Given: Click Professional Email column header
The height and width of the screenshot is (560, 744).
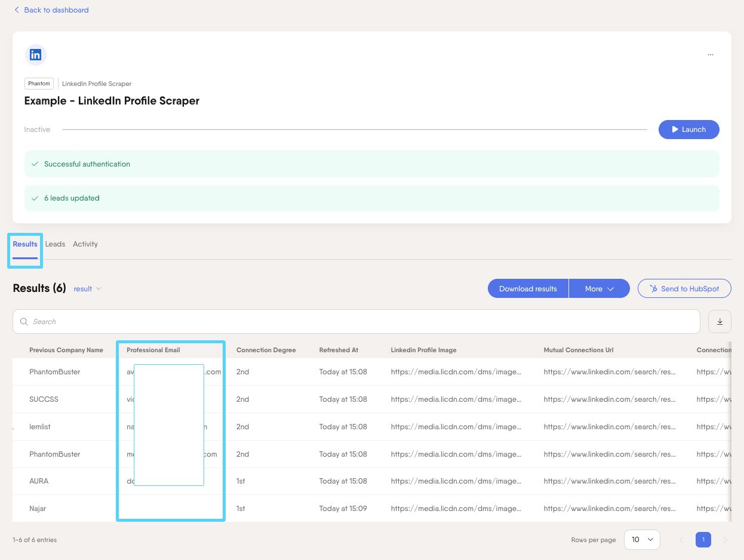Looking at the screenshot, I should coord(153,350).
